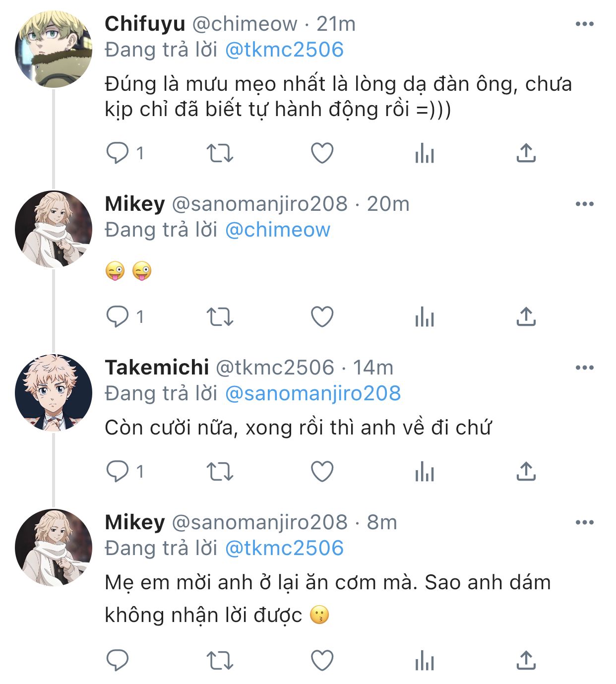Viewport: 616px width, 684px height.
Task: Open the @tkmc2506 mention under Chifuyu's name
Action: tap(284, 50)
